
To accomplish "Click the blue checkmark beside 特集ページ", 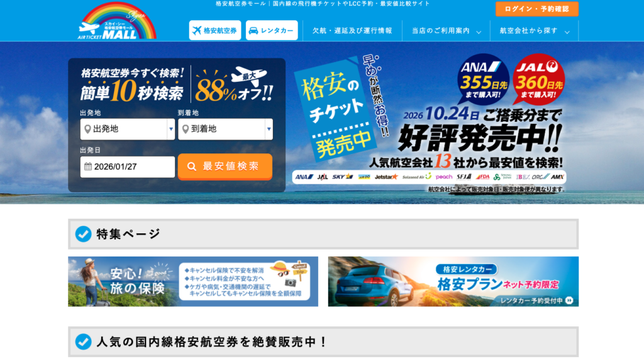I will coord(83,234).
